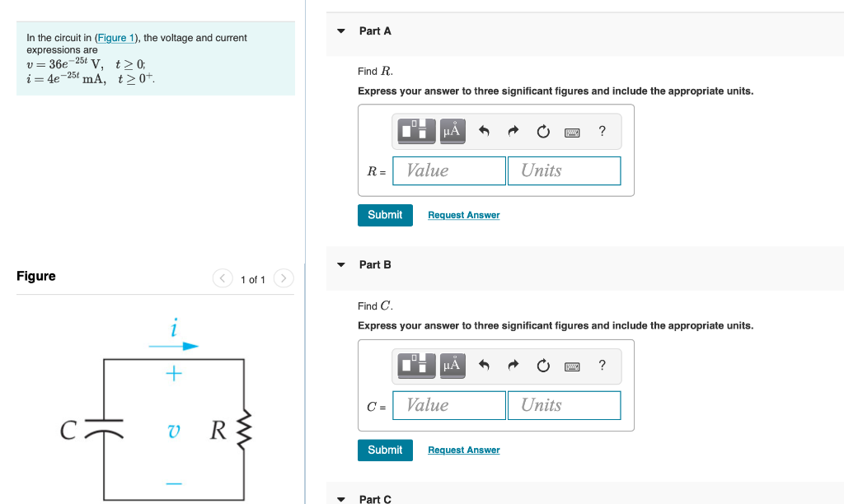Expand the Part C section
Image resolution: width=844 pixels, height=504 pixels.
pos(340,498)
